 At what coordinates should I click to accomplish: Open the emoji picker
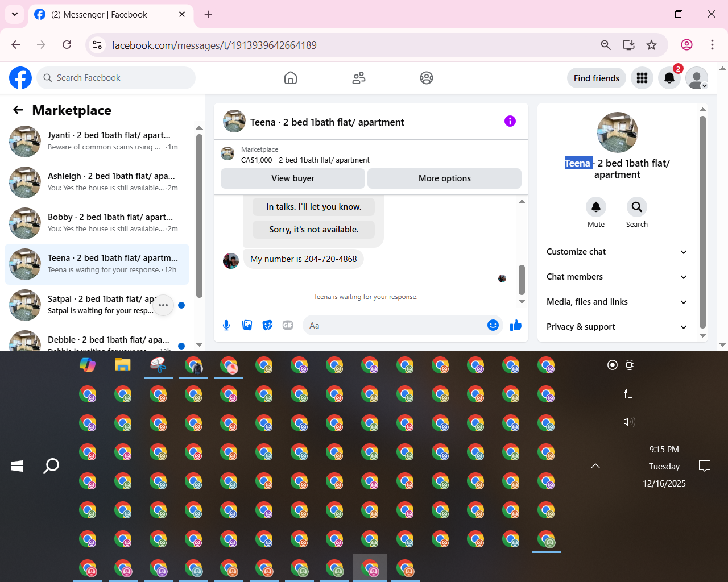[x=493, y=325]
